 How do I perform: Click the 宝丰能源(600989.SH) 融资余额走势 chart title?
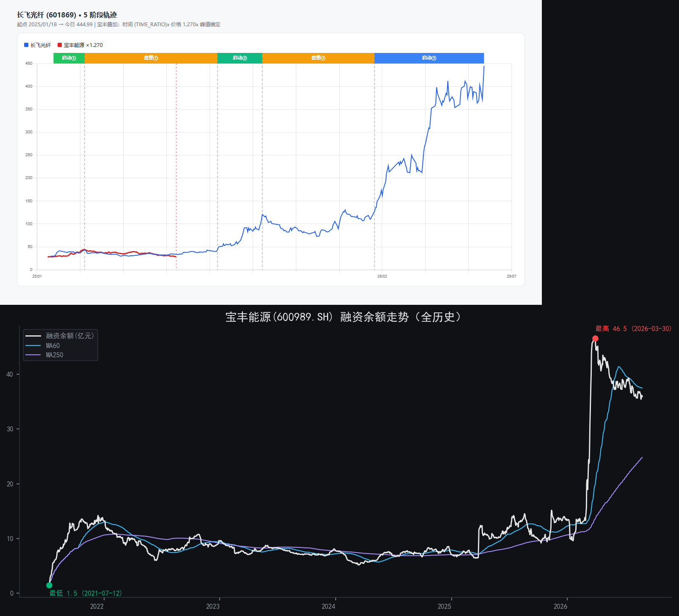[x=343, y=317]
